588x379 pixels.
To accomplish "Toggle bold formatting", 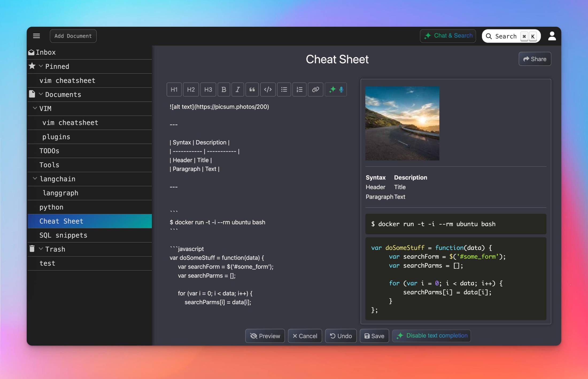I will (x=224, y=89).
